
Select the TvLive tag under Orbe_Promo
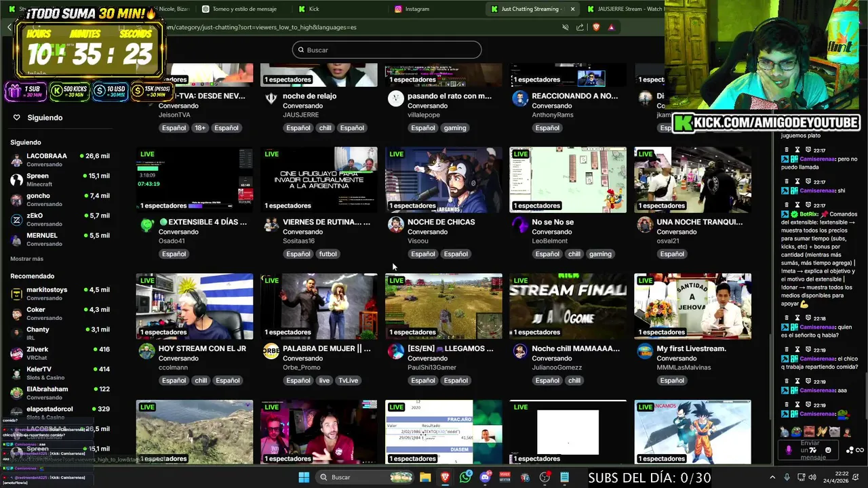pyautogui.click(x=349, y=381)
